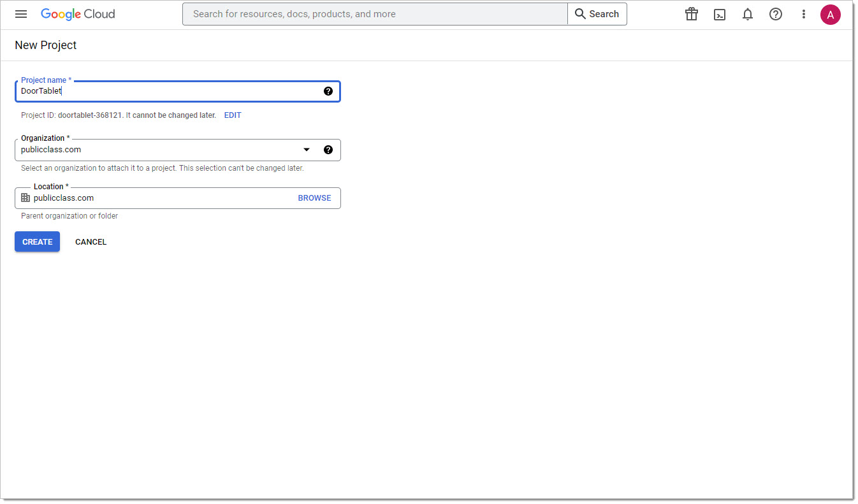This screenshot has width=858, height=504.
Task: Click the EDIT link for Project ID
Action: [233, 115]
